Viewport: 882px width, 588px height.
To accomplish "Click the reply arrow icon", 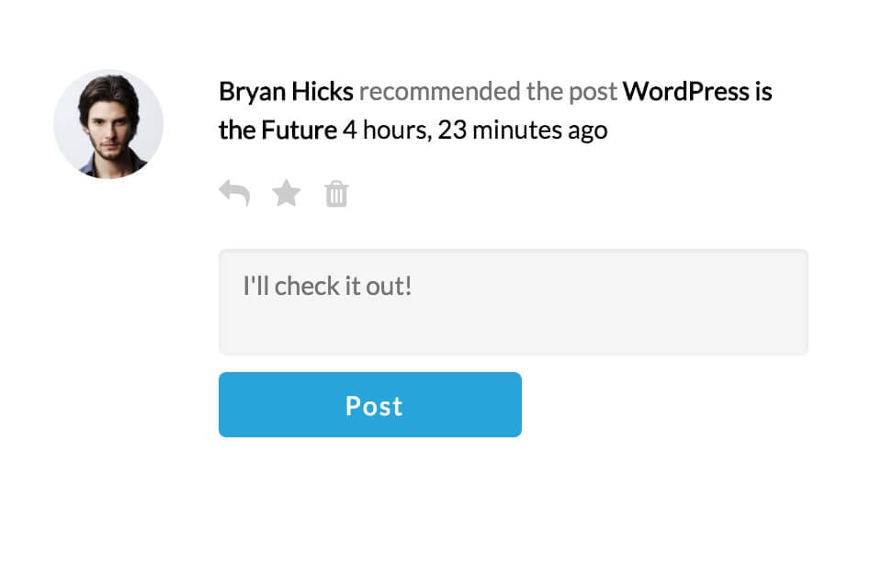I will [234, 193].
